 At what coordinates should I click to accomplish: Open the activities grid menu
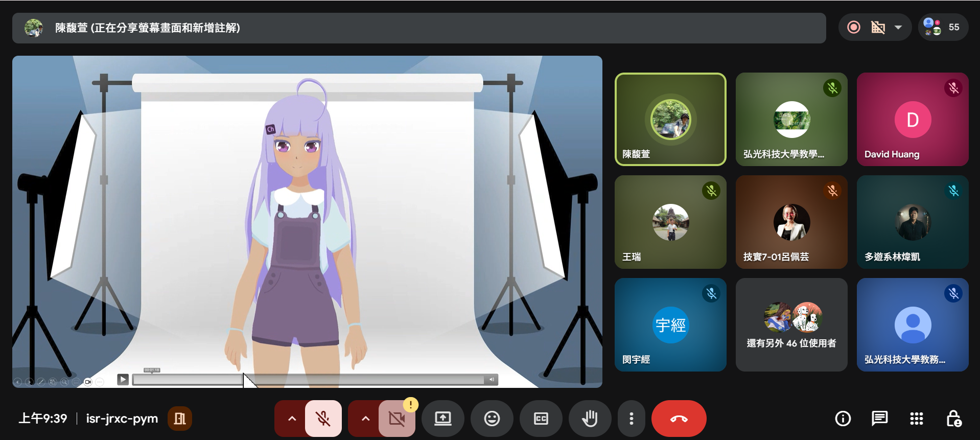(916, 419)
